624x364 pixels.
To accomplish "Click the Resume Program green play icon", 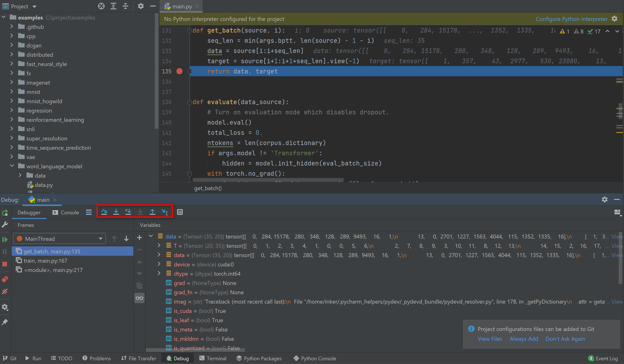I will pos(5,239).
